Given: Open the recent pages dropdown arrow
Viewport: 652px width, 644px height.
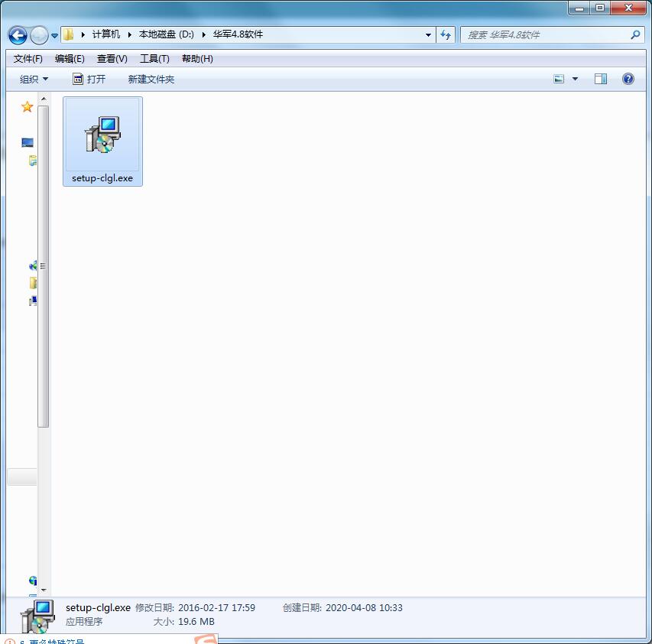Looking at the screenshot, I should pos(54,36).
